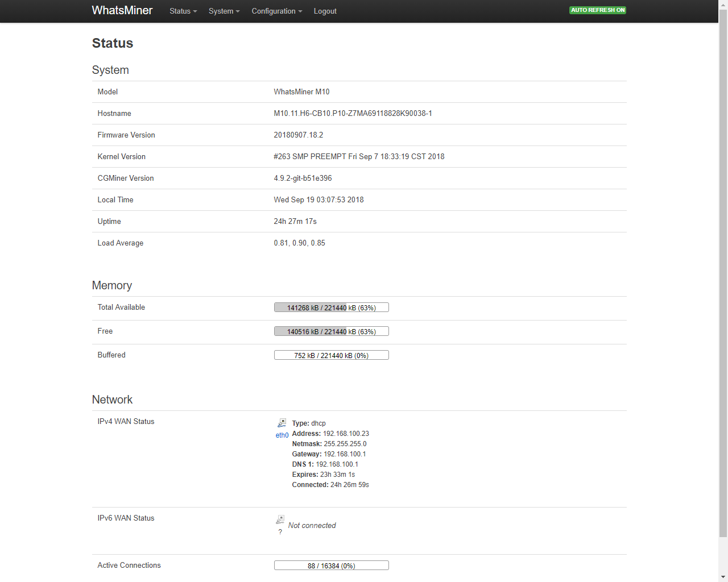
Task: Click the Total Available label
Action: (121, 307)
